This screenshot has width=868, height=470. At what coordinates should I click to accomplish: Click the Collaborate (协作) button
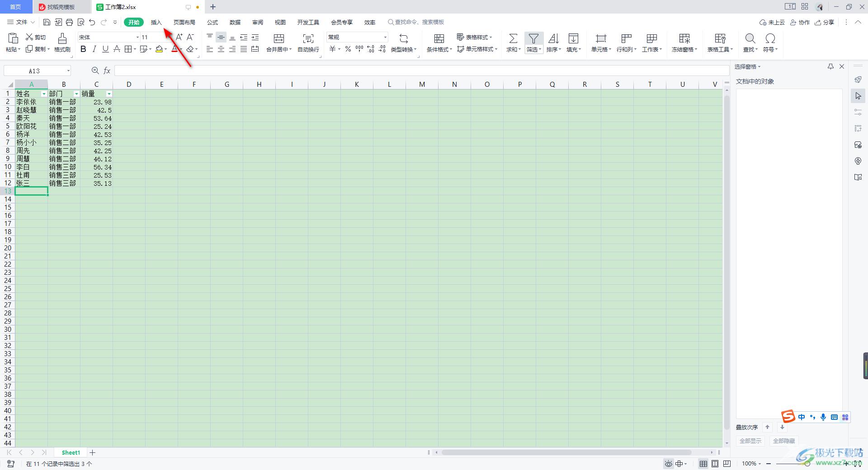[x=800, y=22]
